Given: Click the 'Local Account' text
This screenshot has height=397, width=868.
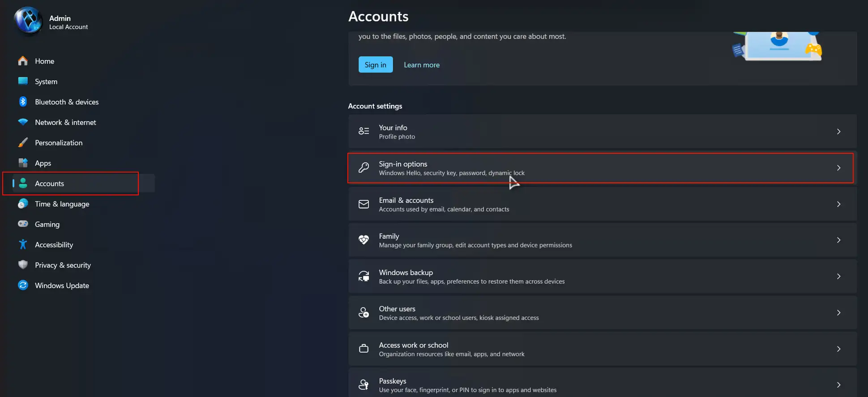Looking at the screenshot, I should [x=68, y=27].
